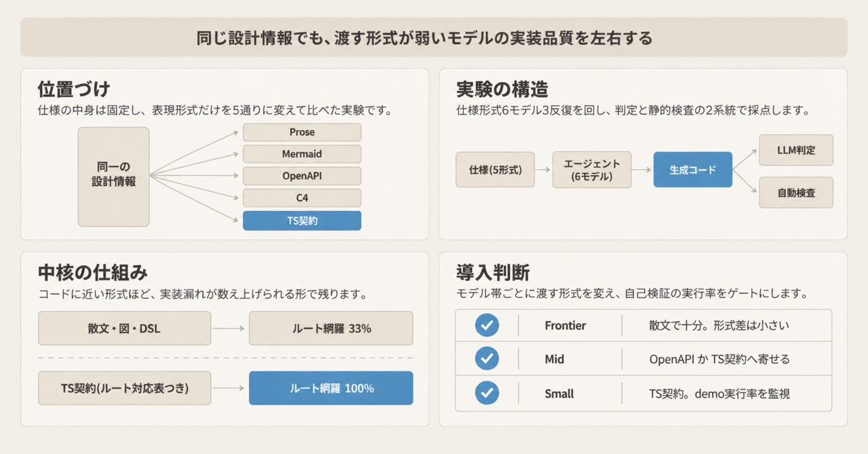The height and width of the screenshot is (454, 868).
Task: Click the Small label
Action: tap(559, 393)
